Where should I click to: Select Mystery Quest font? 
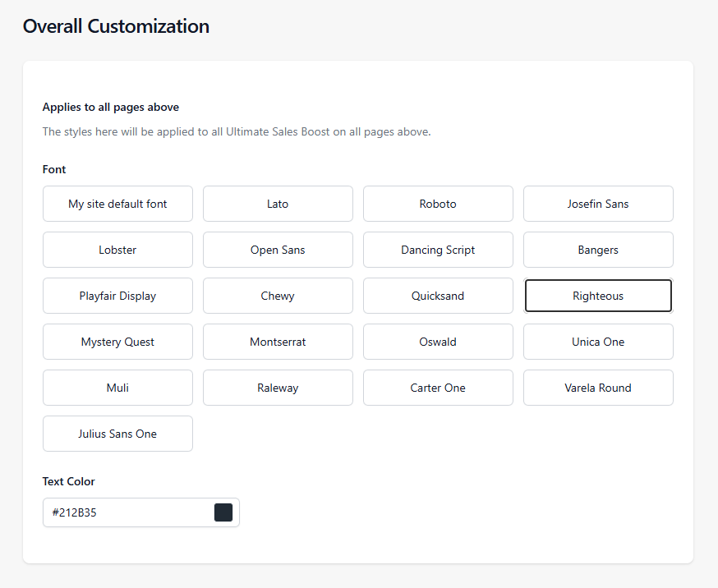point(117,342)
